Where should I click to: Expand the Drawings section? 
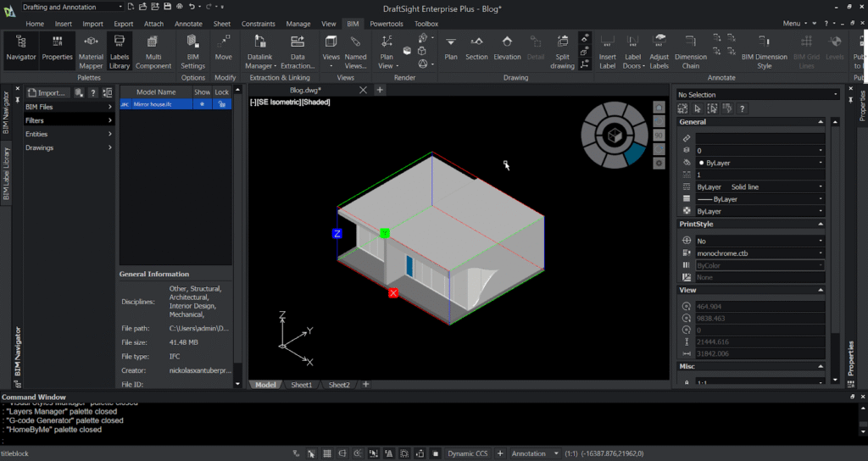coord(69,147)
